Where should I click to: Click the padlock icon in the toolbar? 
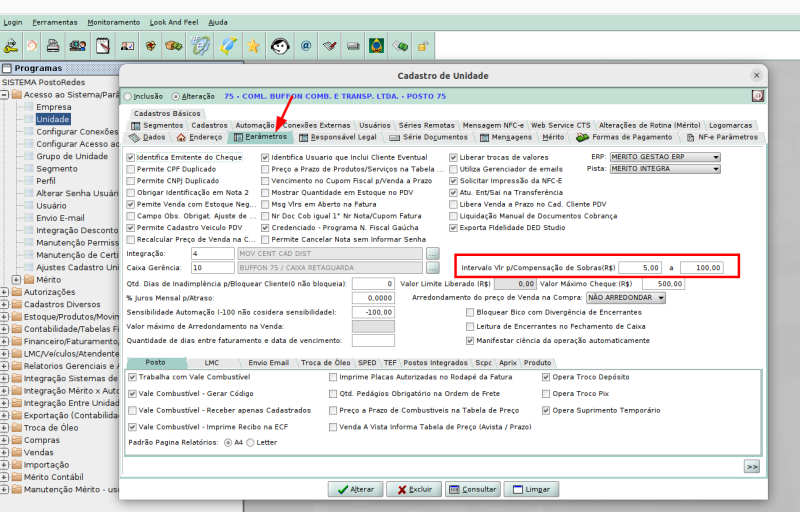[x=425, y=46]
